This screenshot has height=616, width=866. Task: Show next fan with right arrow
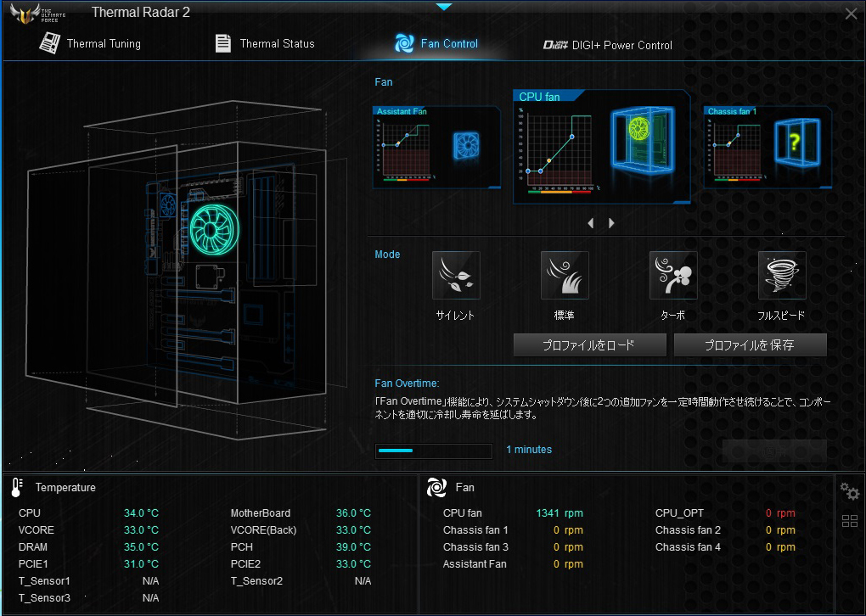coord(611,223)
